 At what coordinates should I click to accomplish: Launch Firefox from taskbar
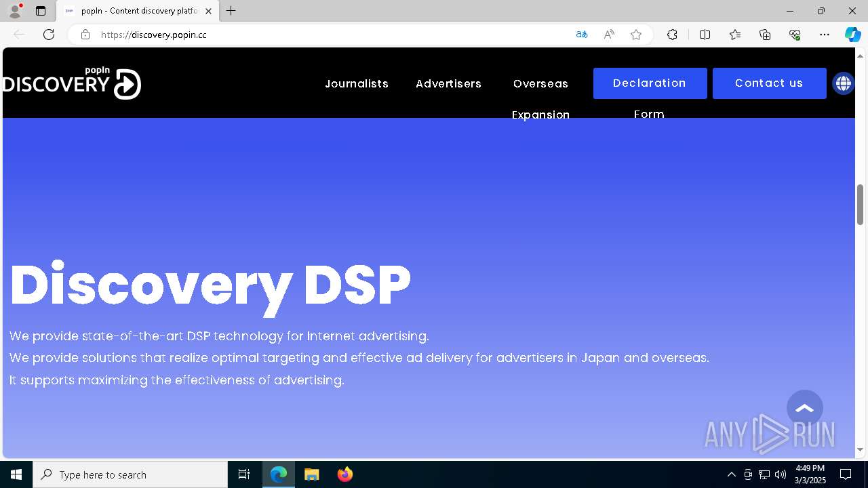345,474
